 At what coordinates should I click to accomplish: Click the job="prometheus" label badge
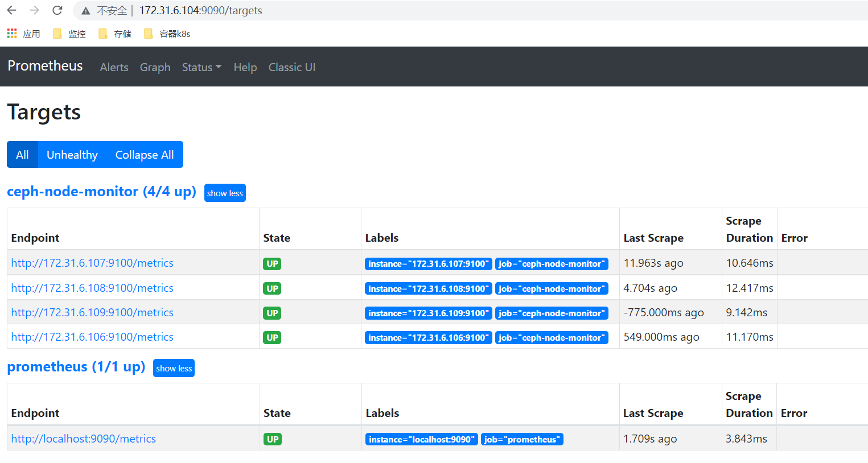(522, 439)
